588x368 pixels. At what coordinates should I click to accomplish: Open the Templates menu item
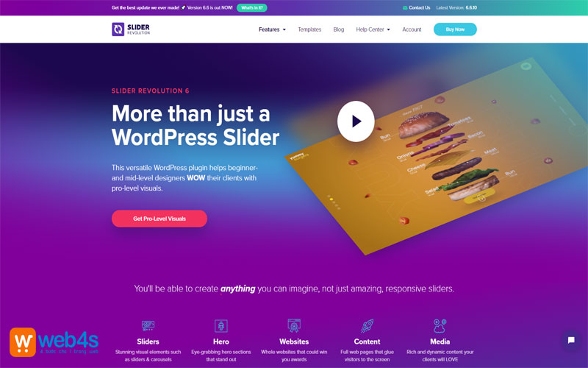(309, 29)
